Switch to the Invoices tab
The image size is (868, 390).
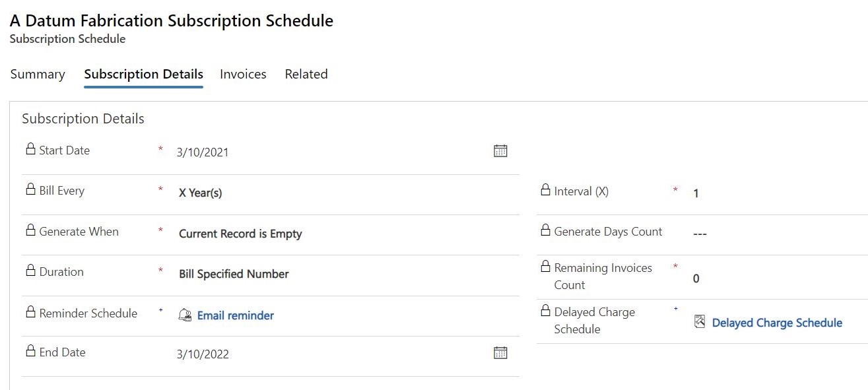(243, 74)
